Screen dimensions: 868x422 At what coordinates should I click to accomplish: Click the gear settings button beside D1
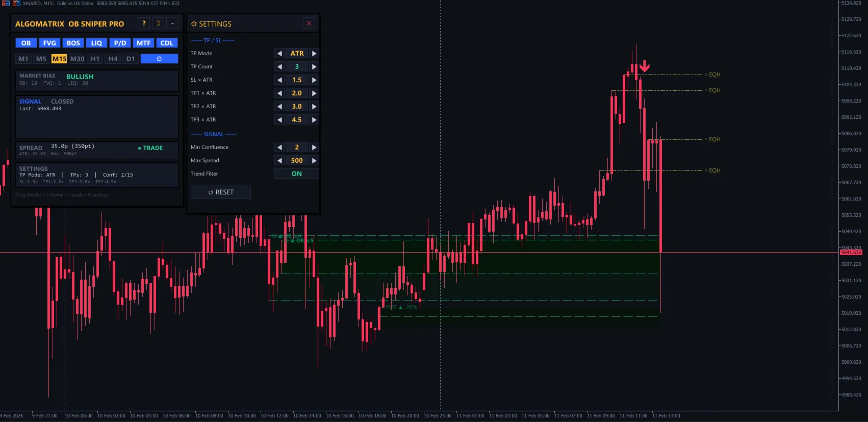pyautogui.click(x=159, y=59)
